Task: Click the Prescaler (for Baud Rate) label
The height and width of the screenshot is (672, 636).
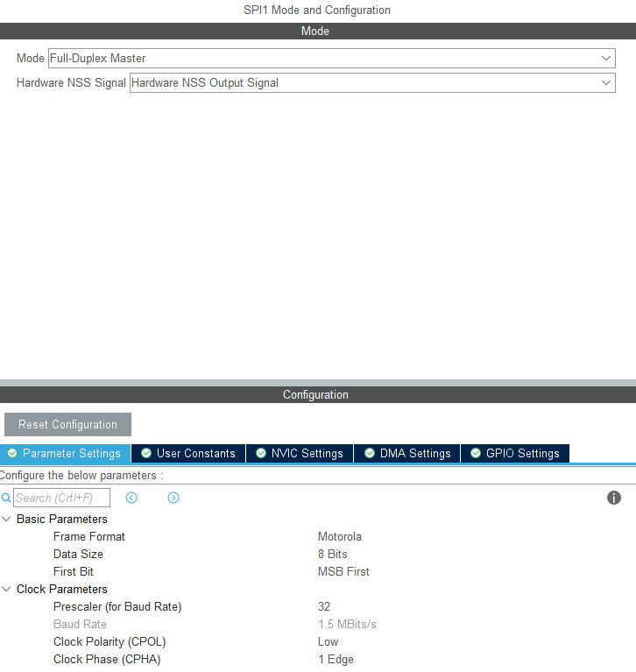Action: point(117,607)
